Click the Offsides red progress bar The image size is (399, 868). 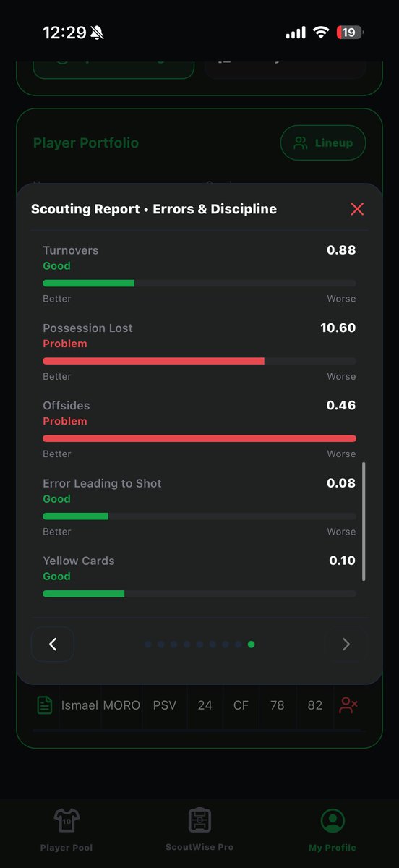199,438
